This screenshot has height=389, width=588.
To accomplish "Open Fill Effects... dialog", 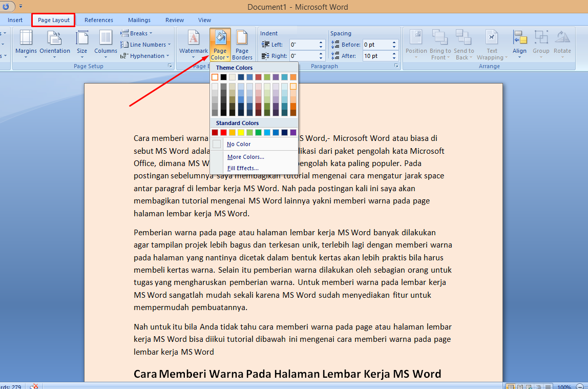I will tap(254, 168).
